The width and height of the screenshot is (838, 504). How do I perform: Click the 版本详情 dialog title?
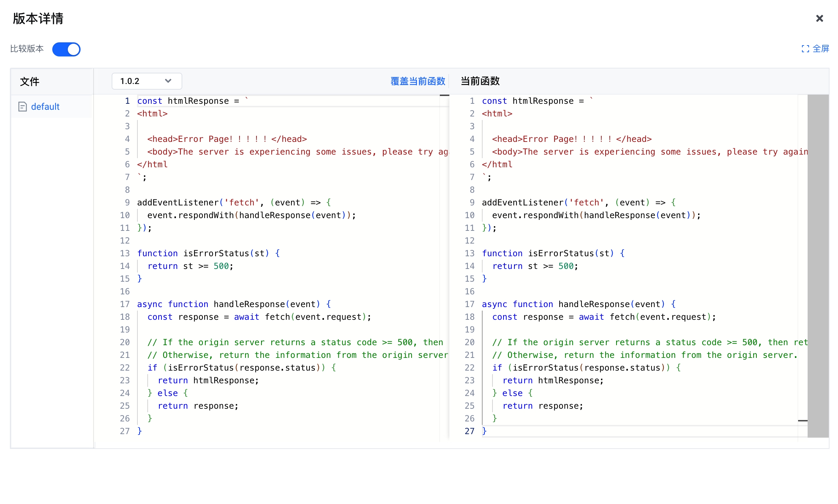pyautogui.click(x=38, y=18)
